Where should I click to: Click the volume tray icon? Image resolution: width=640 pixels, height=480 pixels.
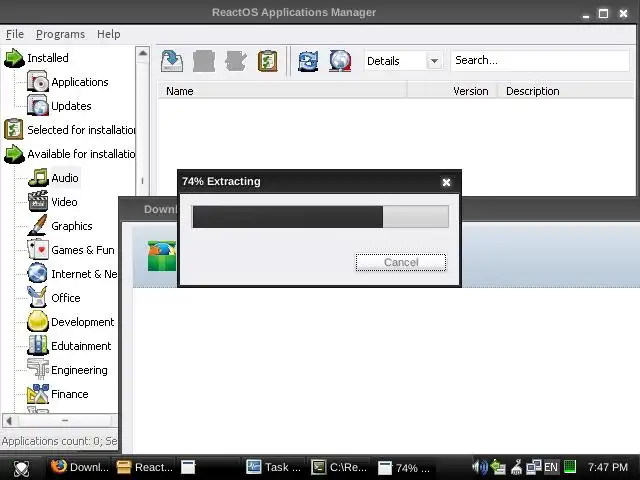(x=480, y=467)
